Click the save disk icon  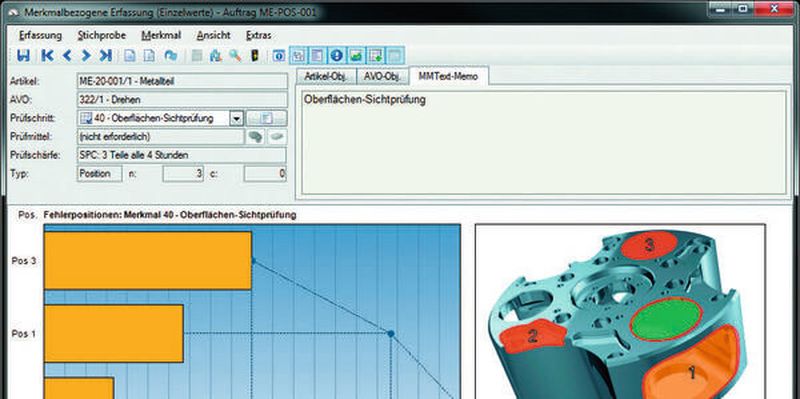(x=23, y=56)
